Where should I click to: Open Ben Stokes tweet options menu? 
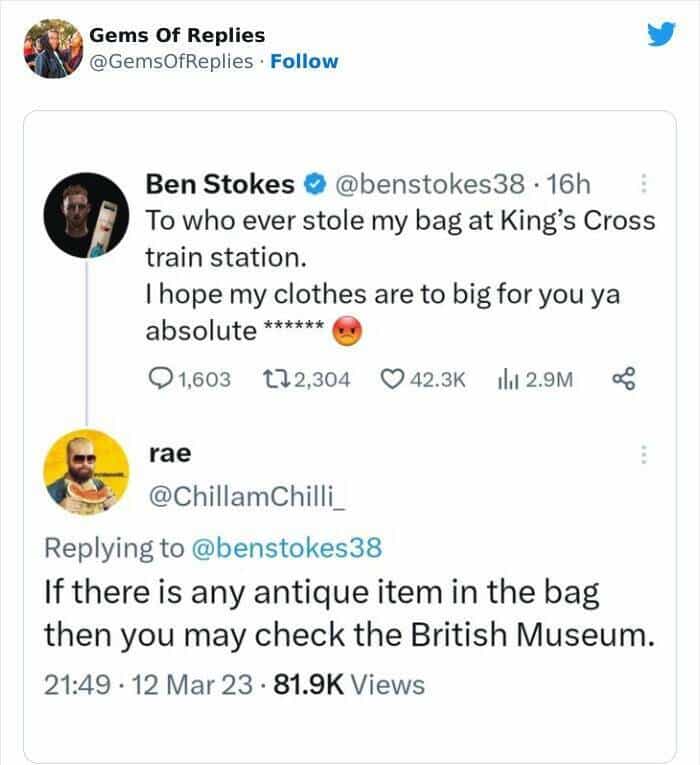pos(643,185)
